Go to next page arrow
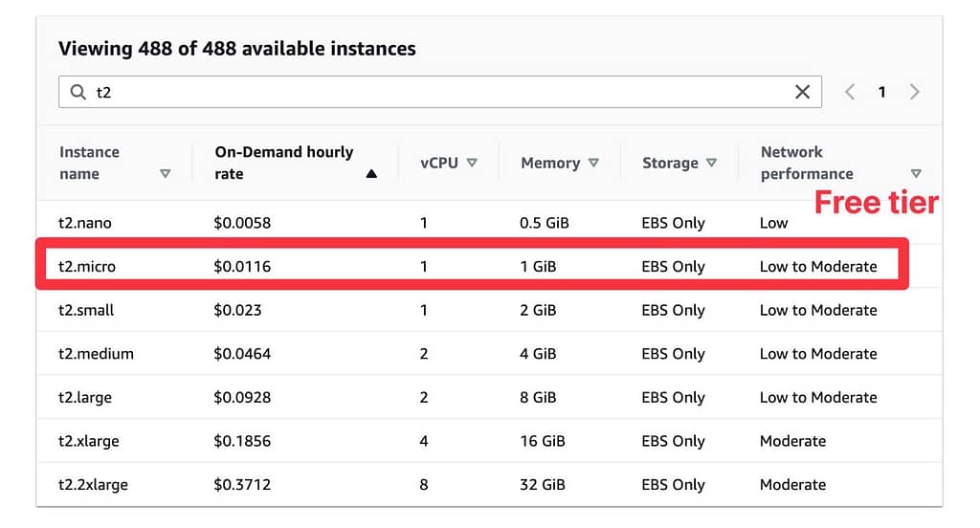Viewport: 980px width, 528px height. (914, 92)
